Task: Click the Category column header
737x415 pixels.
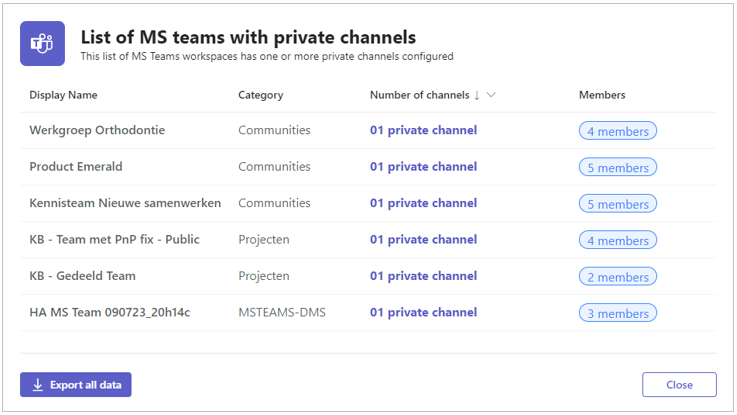Action: [x=260, y=95]
